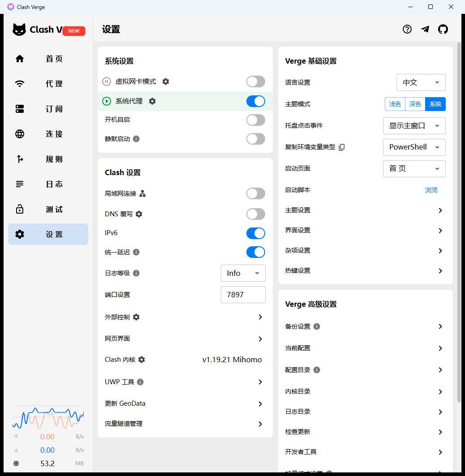Expand 杂项设置 row

[x=366, y=251]
